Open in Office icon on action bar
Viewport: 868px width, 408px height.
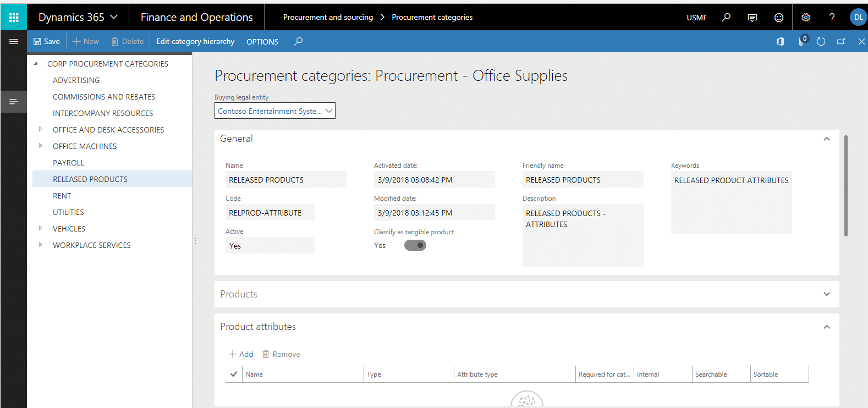(780, 41)
